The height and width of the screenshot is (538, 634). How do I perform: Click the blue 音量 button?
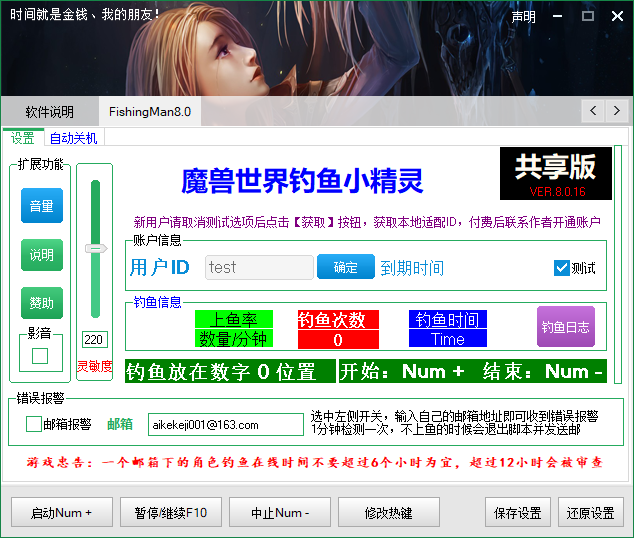(42, 206)
